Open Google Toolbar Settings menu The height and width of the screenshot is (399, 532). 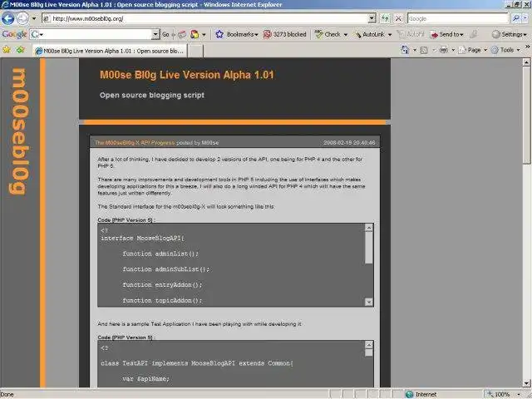[x=510, y=34]
